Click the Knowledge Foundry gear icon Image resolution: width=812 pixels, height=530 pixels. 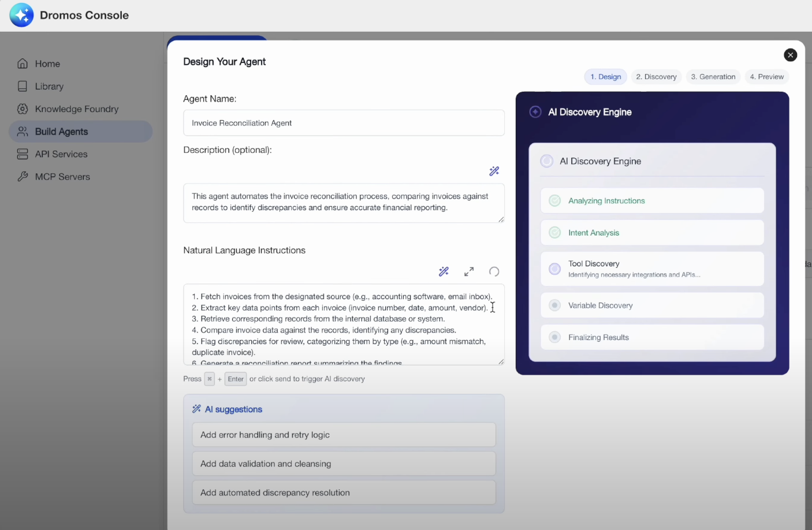coord(23,109)
